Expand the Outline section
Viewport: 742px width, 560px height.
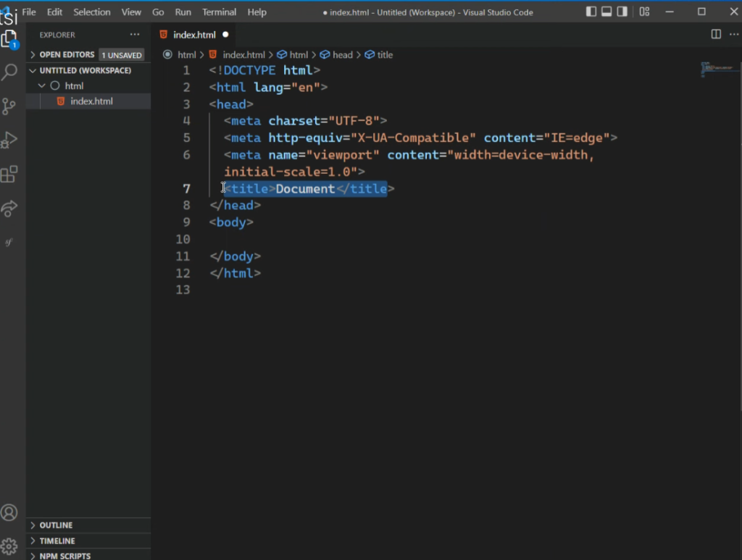point(56,525)
